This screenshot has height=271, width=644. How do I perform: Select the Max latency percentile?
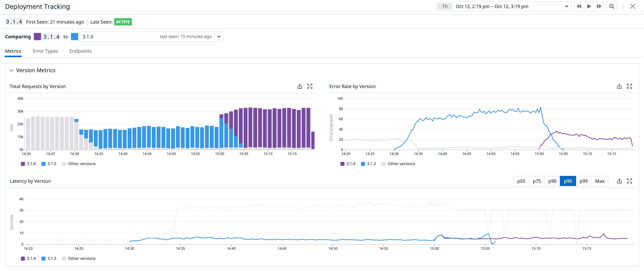point(600,181)
